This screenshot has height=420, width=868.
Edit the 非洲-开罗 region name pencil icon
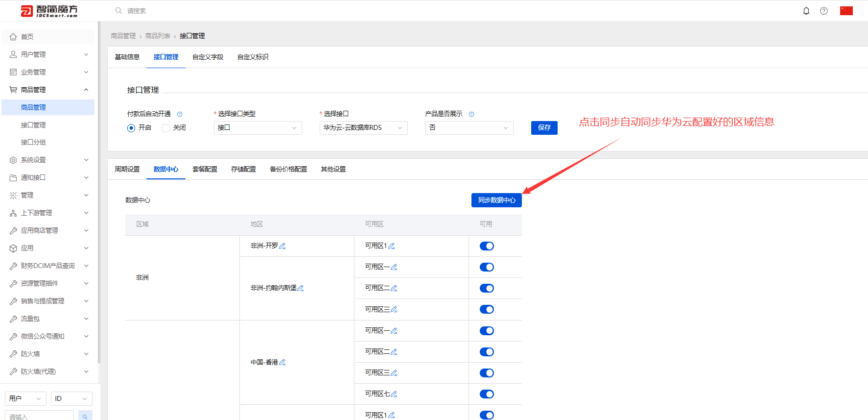(x=282, y=246)
